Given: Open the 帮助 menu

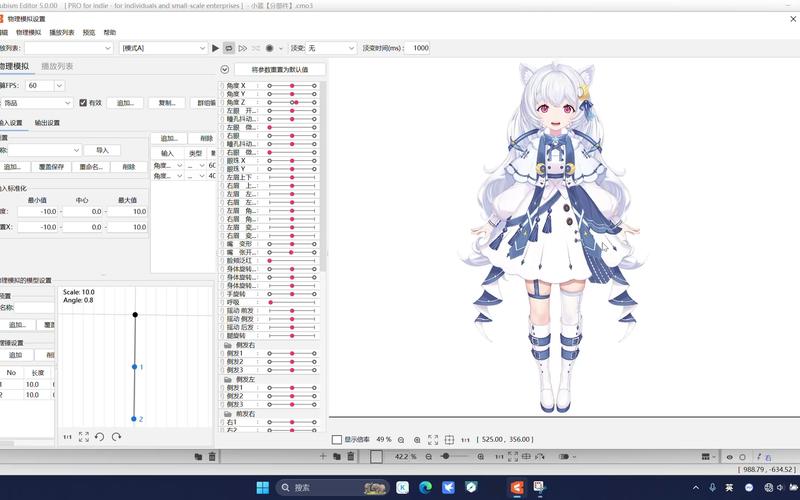Looking at the screenshot, I should pyautogui.click(x=110, y=32).
